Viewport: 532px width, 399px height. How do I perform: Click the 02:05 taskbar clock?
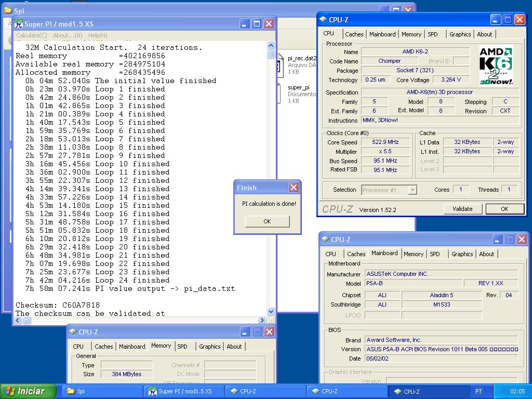tap(517, 391)
